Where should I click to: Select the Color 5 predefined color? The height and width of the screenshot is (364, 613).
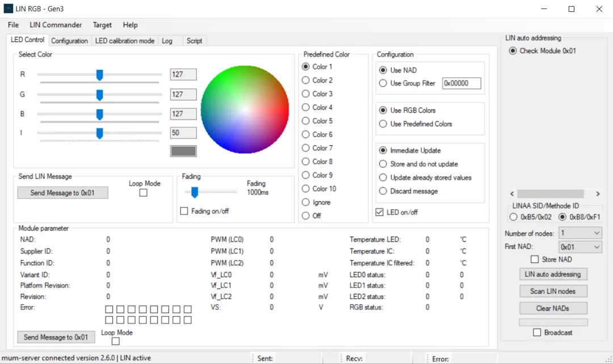coord(306,121)
